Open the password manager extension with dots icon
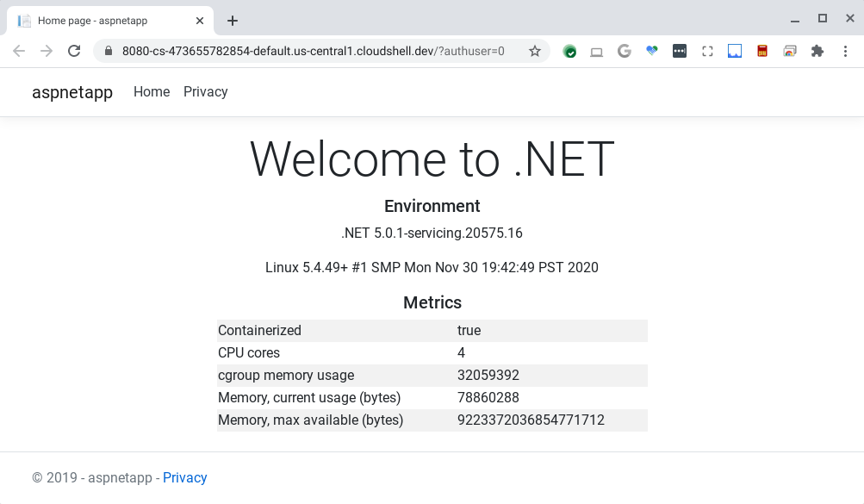The width and height of the screenshot is (864, 504). click(679, 51)
